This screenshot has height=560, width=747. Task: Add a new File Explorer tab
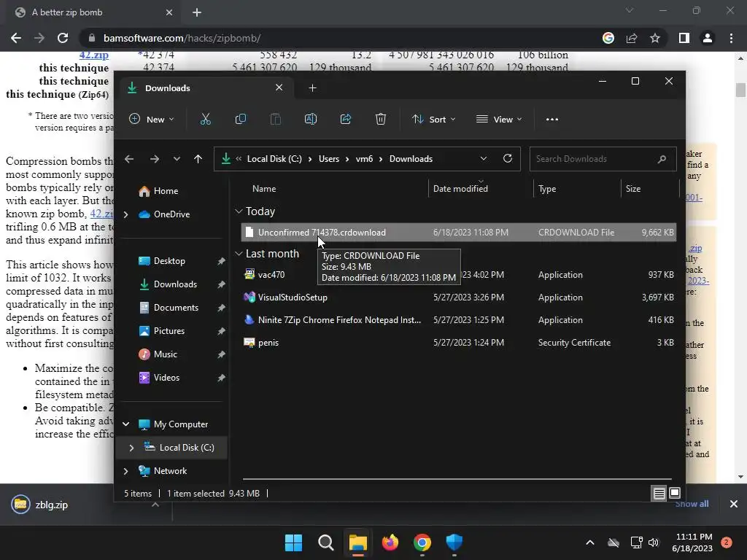[312, 88]
